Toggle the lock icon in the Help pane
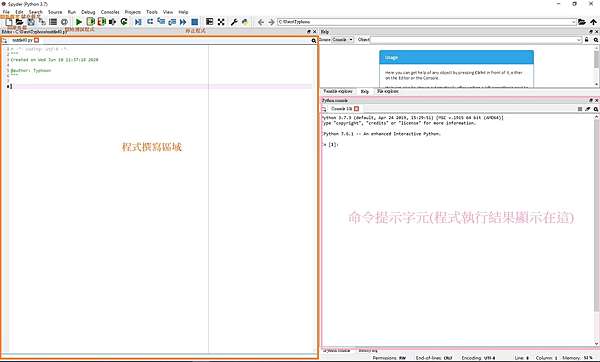Viewport: 600px width, 362px height. (x=587, y=40)
